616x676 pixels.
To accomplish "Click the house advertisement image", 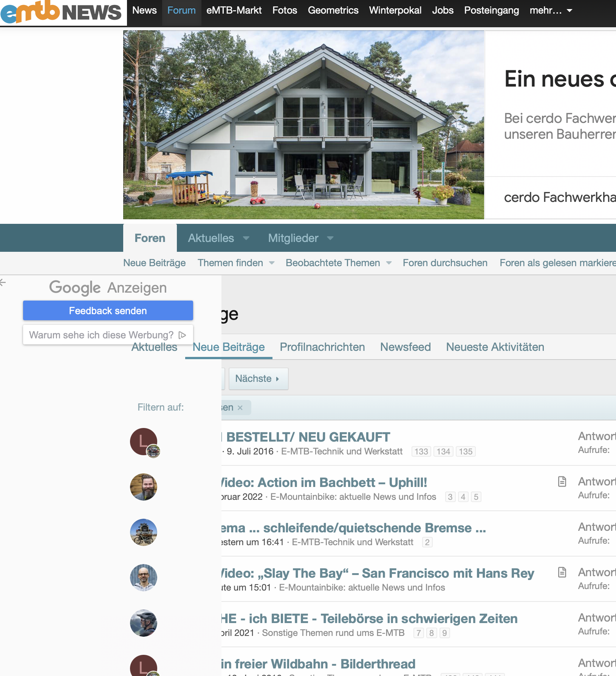I will click(x=303, y=125).
